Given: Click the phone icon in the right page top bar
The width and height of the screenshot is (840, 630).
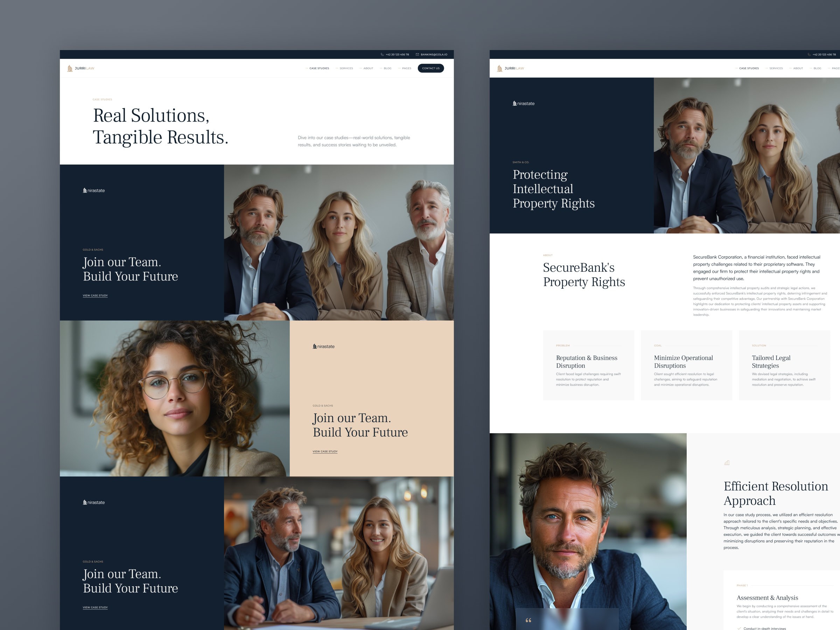Looking at the screenshot, I should click(x=809, y=54).
